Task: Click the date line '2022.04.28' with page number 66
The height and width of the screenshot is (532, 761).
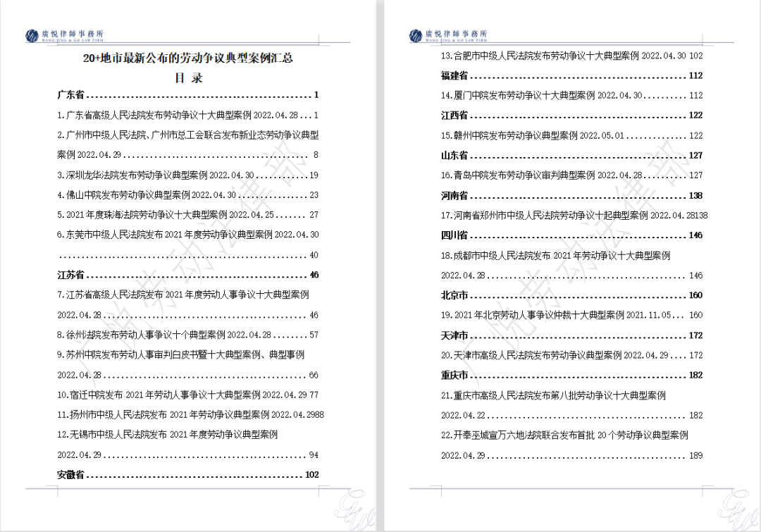Action: pos(188,375)
